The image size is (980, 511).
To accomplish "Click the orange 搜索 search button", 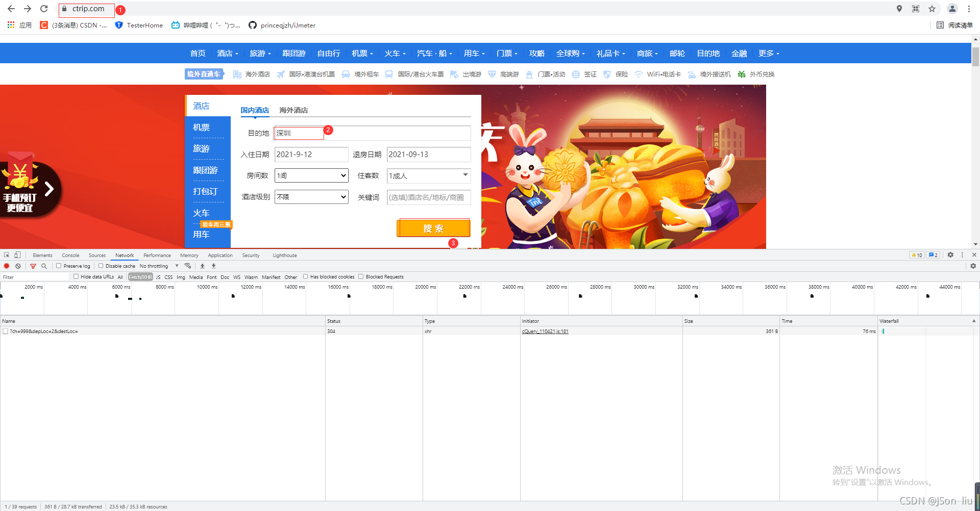I will click(433, 228).
